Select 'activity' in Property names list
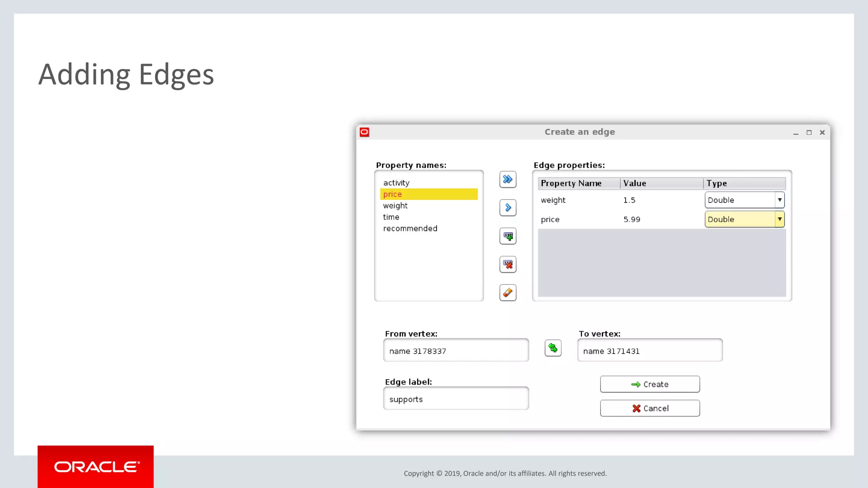Screen dimensions: 868x488 pyautogui.click(x=396, y=183)
